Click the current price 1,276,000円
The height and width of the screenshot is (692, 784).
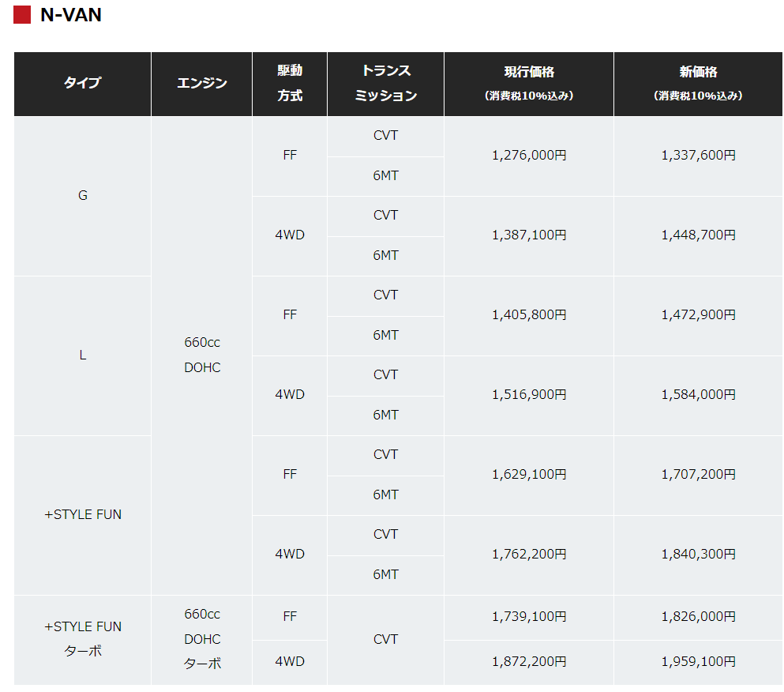click(x=529, y=156)
